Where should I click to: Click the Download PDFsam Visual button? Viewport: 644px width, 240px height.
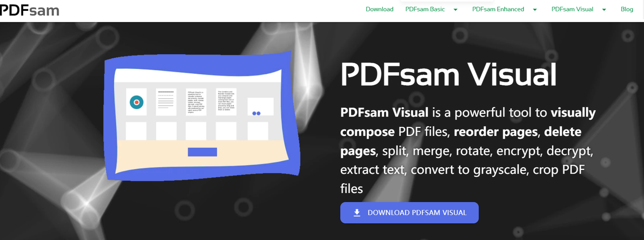410,212
